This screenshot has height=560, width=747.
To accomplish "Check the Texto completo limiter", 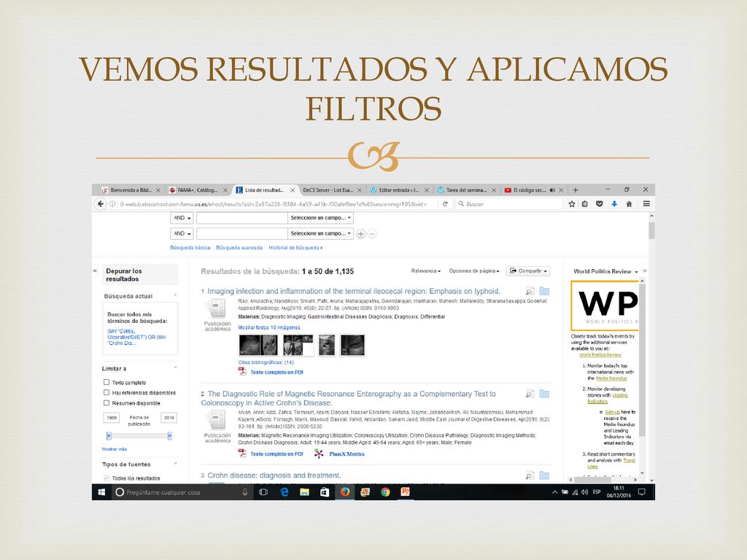I will [107, 382].
